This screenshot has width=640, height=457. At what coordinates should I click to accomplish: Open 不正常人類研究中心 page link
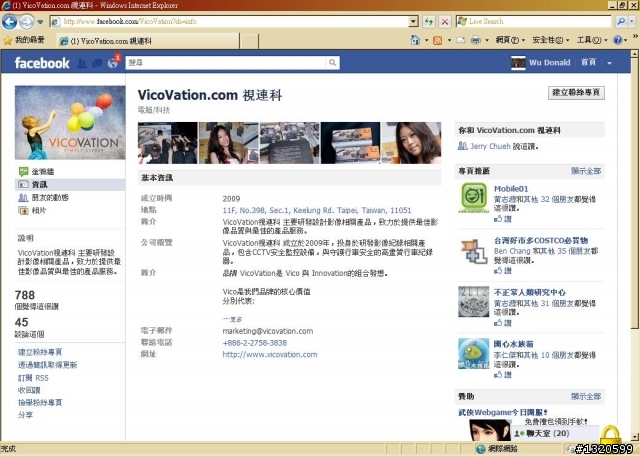[x=530, y=292]
